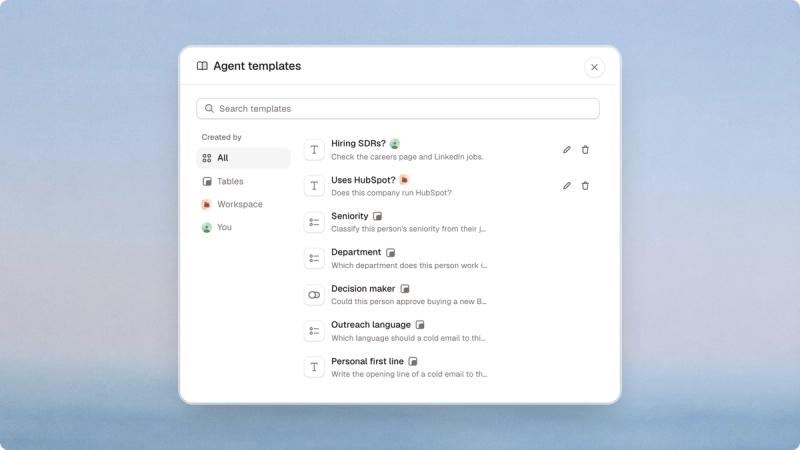The width and height of the screenshot is (800, 450).
Task: Focus the Search templates field
Action: coord(397,109)
